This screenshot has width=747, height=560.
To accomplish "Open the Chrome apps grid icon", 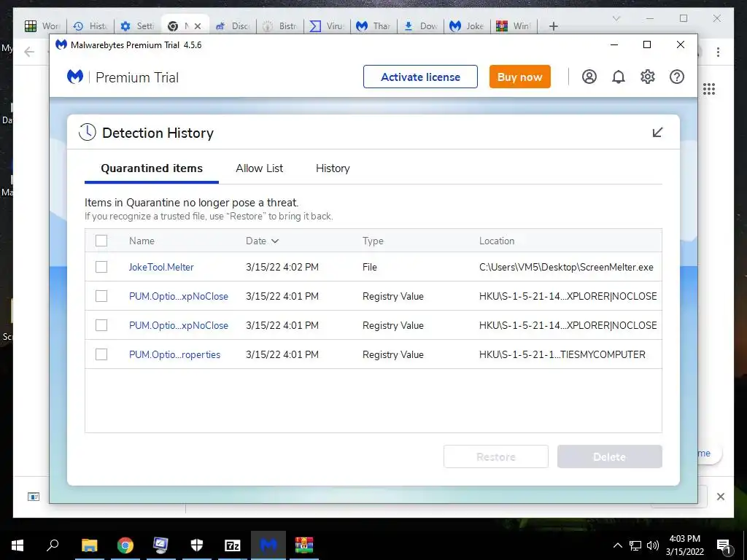I will pos(709,89).
